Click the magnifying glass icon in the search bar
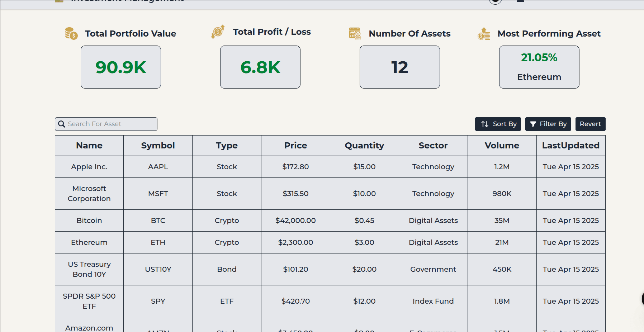Viewport: 644px width, 332px height. [61, 124]
